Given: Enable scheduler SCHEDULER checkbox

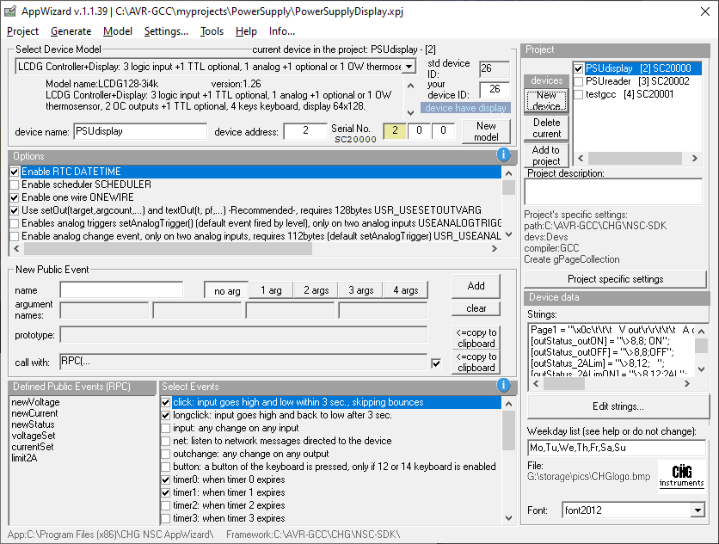Looking at the screenshot, I should pos(14,184).
